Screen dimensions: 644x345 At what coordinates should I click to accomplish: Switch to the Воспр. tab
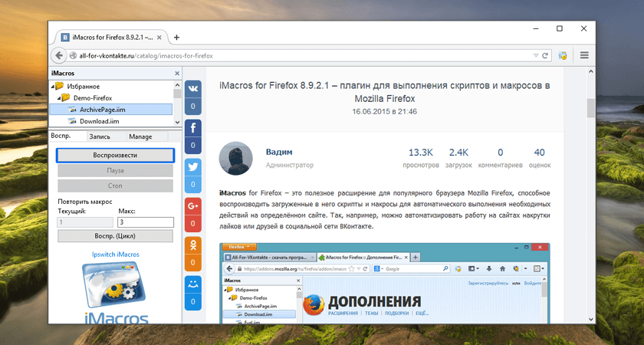coord(67,136)
